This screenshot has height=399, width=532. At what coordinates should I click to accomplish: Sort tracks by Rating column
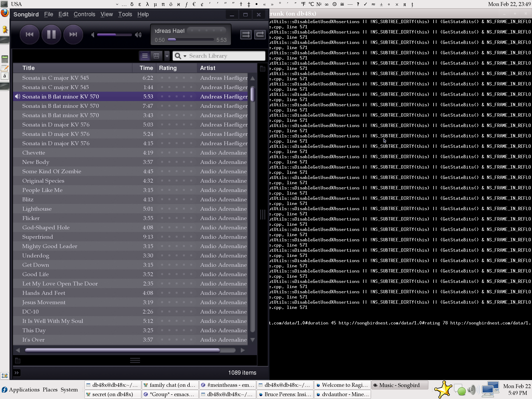click(177, 68)
